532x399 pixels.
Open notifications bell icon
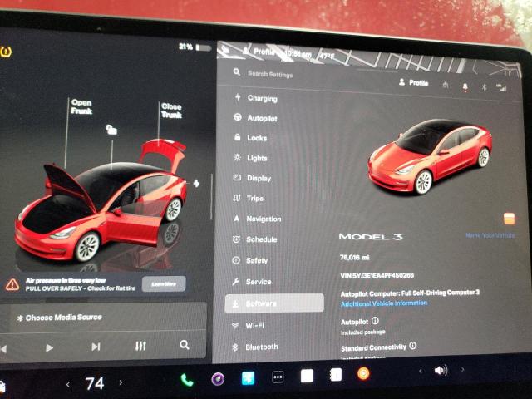point(465,86)
